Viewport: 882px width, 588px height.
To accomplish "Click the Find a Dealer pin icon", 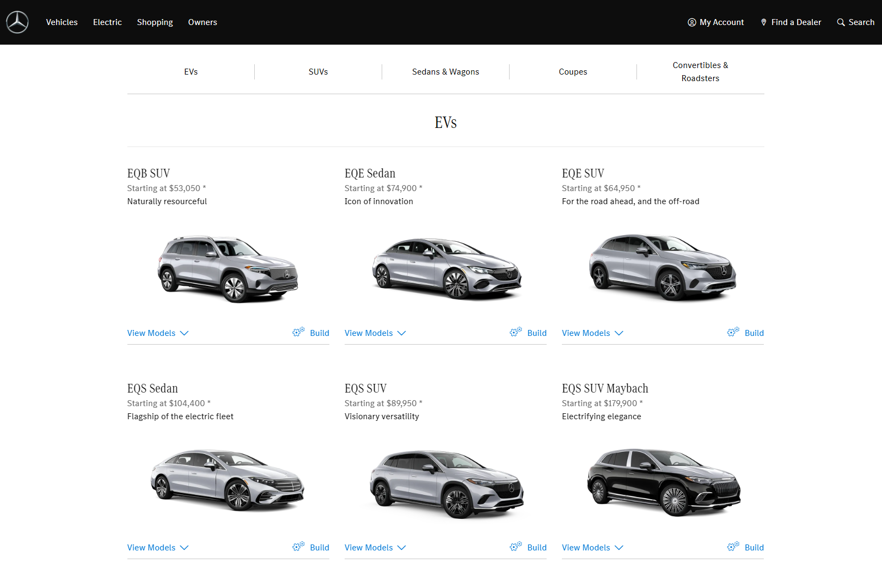I will (764, 22).
